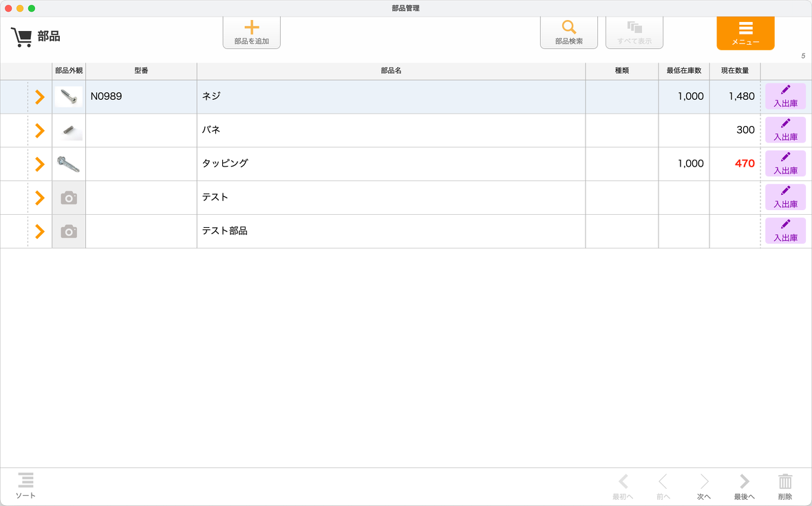The width and height of the screenshot is (812, 506).
Task: Click camera placeholder in テスト row
Action: point(69,198)
